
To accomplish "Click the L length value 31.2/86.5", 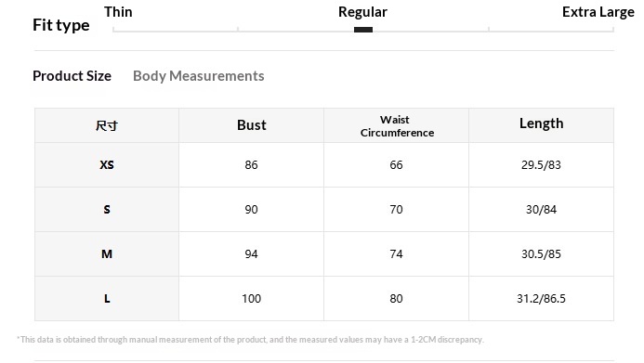I will [542, 299].
